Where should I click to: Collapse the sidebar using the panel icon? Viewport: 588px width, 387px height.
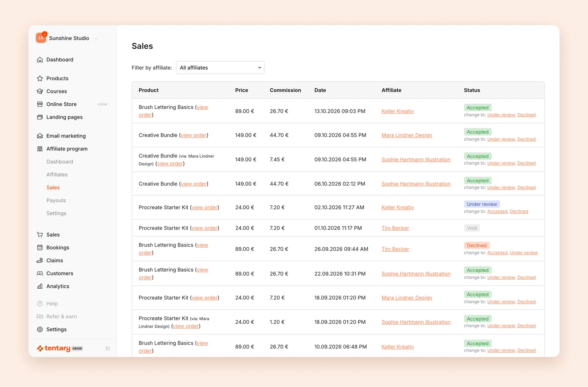tap(108, 348)
